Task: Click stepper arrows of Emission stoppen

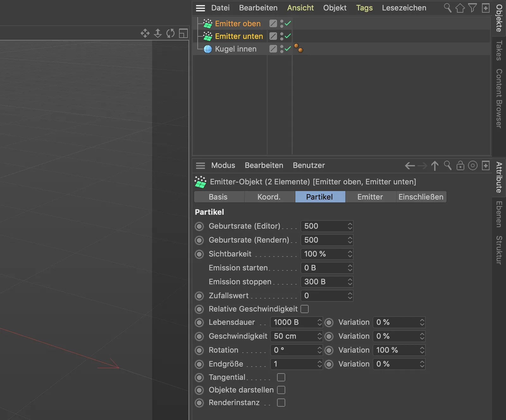Action: coord(350,282)
